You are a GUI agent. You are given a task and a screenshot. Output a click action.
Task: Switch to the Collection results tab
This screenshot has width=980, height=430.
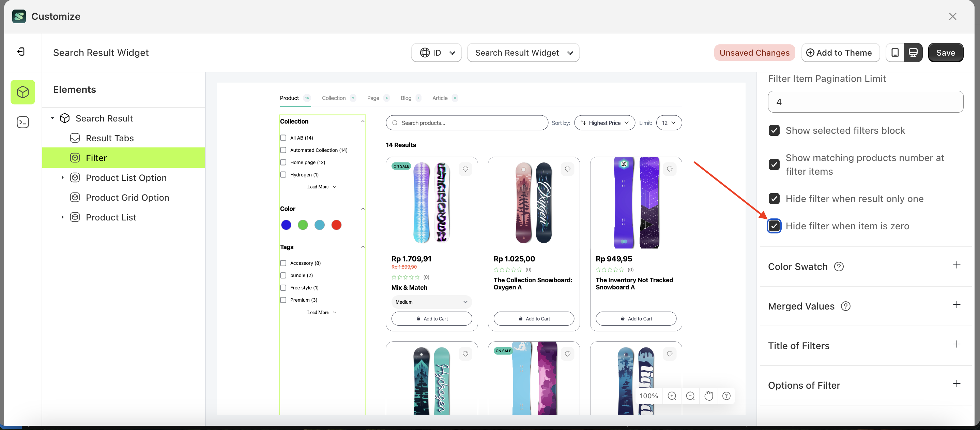(x=334, y=98)
